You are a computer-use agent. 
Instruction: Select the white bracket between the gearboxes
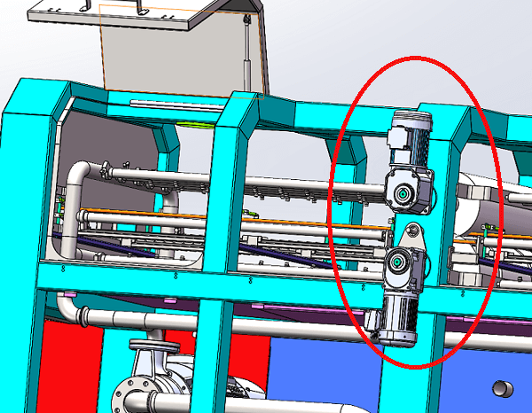coord(411,236)
